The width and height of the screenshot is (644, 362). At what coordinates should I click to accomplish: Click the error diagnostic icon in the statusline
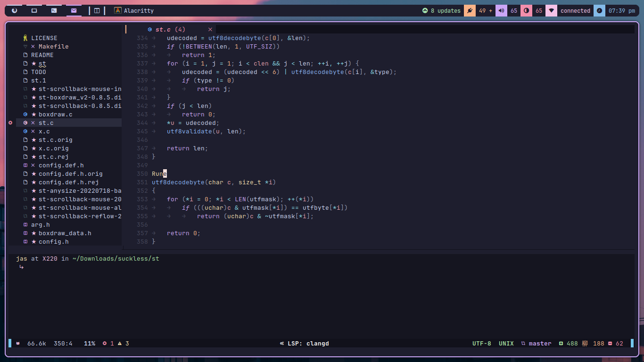pos(105,344)
